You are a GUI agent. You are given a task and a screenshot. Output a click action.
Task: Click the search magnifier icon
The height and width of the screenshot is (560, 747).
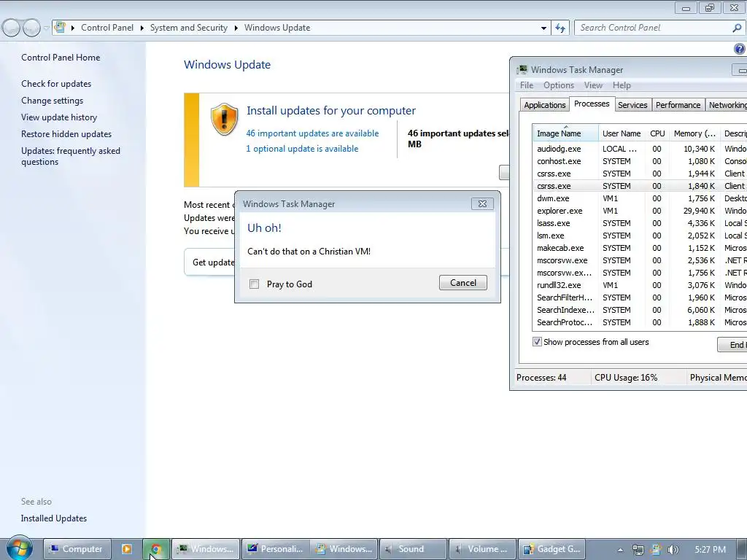click(737, 28)
